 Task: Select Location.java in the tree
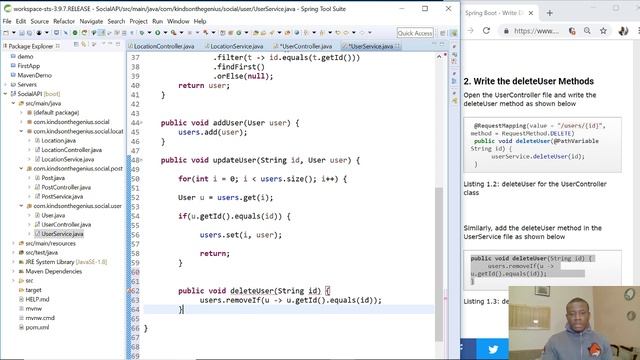tap(58, 140)
